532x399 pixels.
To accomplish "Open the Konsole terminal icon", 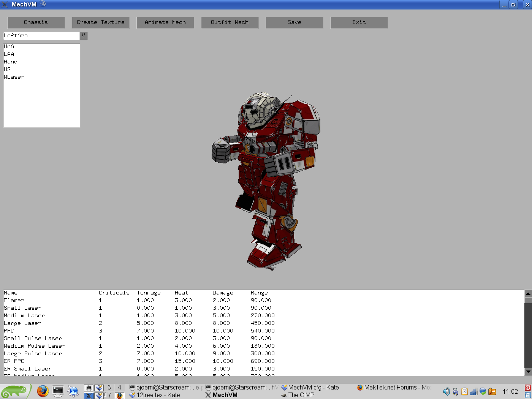I will pos(58,391).
